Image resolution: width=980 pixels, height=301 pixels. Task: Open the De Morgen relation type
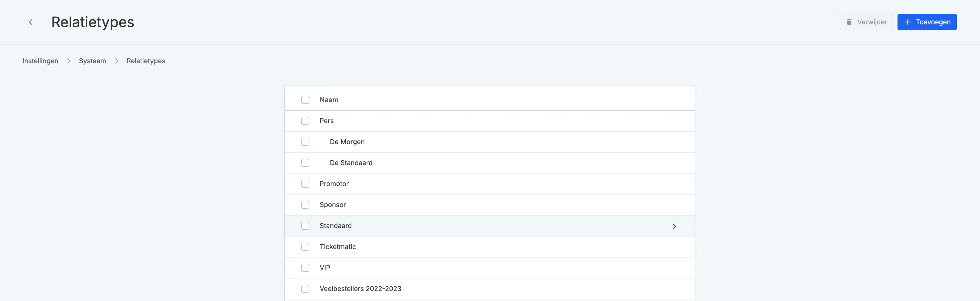(347, 142)
